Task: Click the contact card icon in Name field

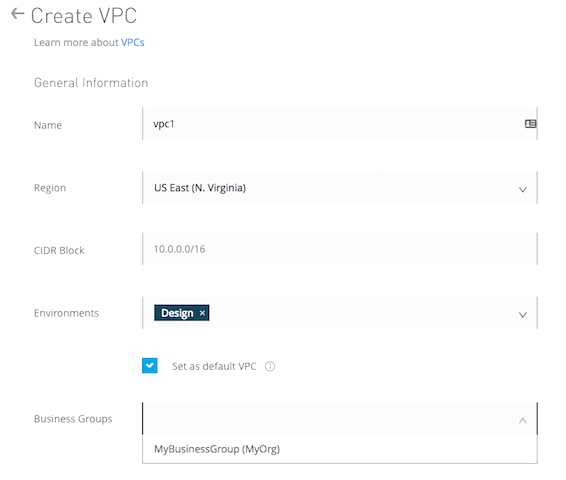Action: click(x=530, y=124)
